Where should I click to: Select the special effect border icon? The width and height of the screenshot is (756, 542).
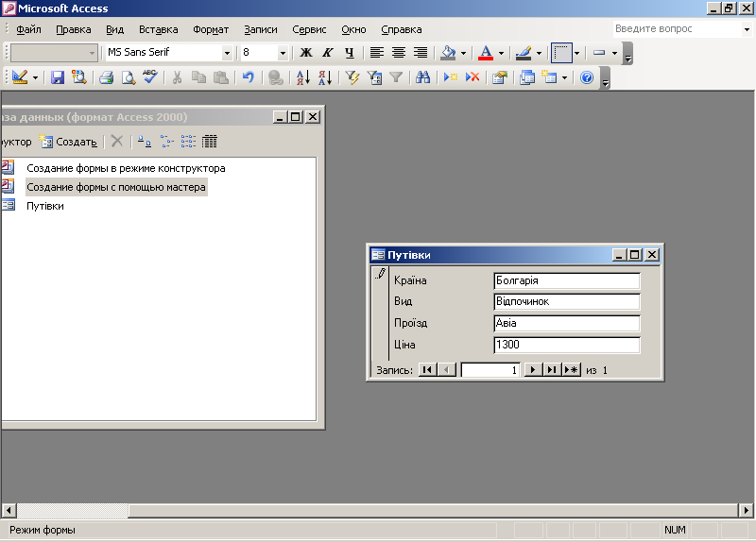pos(561,53)
